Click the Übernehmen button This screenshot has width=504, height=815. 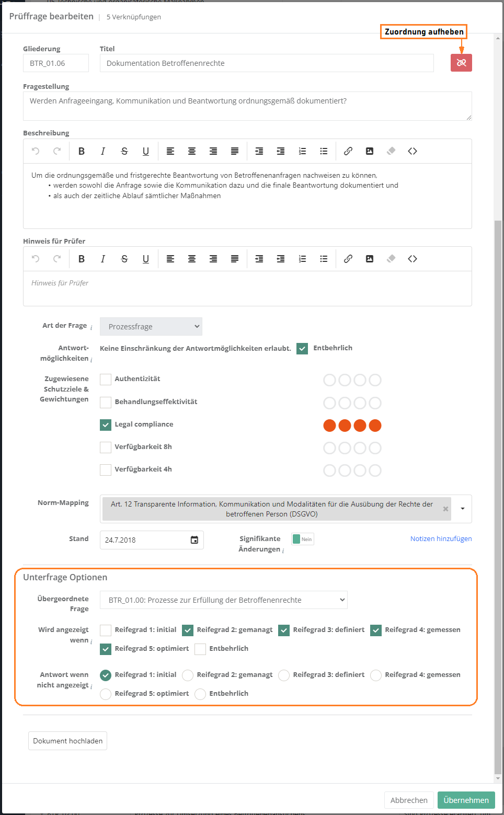point(466,800)
